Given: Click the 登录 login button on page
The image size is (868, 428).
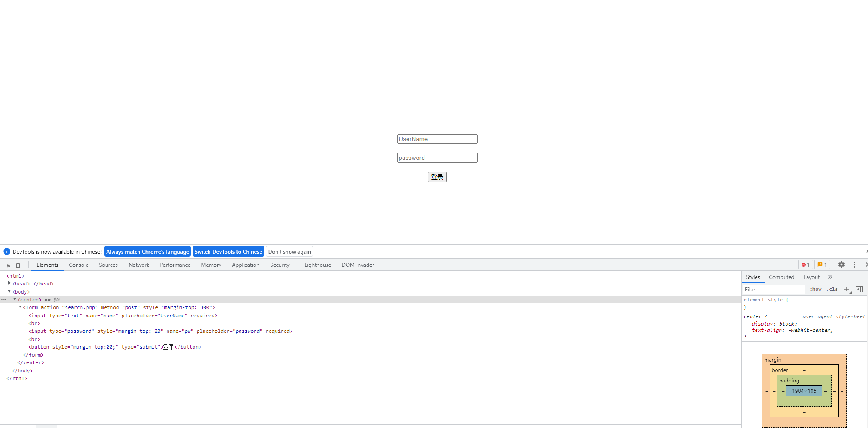Looking at the screenshot, I should [x=437, y=177].
